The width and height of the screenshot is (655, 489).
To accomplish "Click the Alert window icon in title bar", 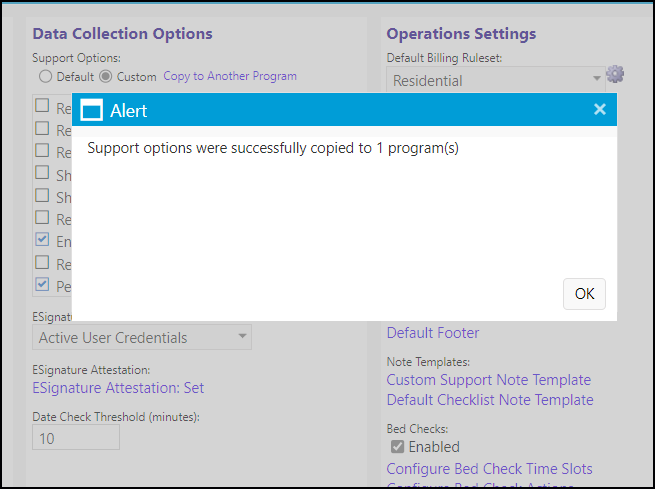I will point(91,111).
